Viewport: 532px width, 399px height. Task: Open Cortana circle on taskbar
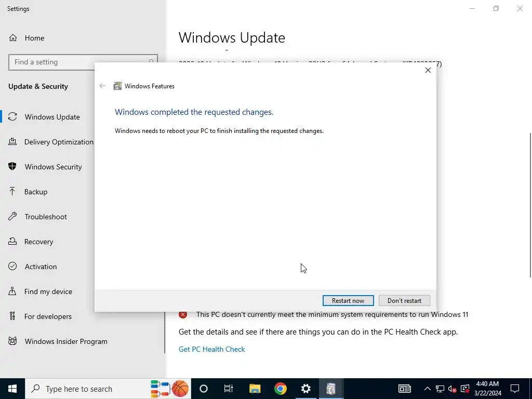[x=203, y=389]
